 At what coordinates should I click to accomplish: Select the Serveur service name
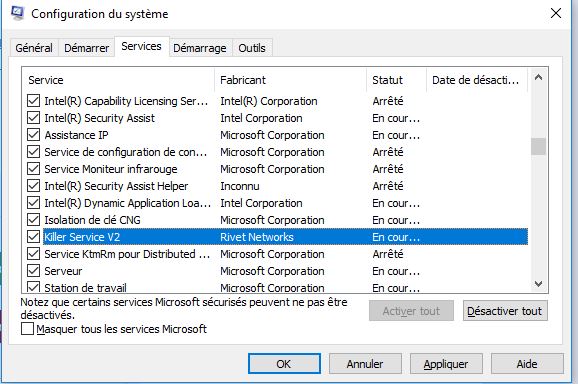click(63, 271)
